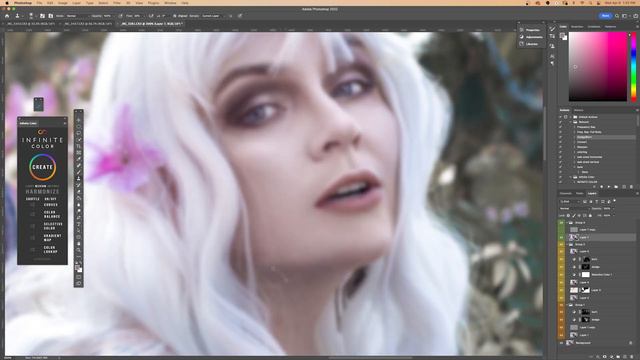Click the Share button
The image size is (640, 360).
pos(605,16)
